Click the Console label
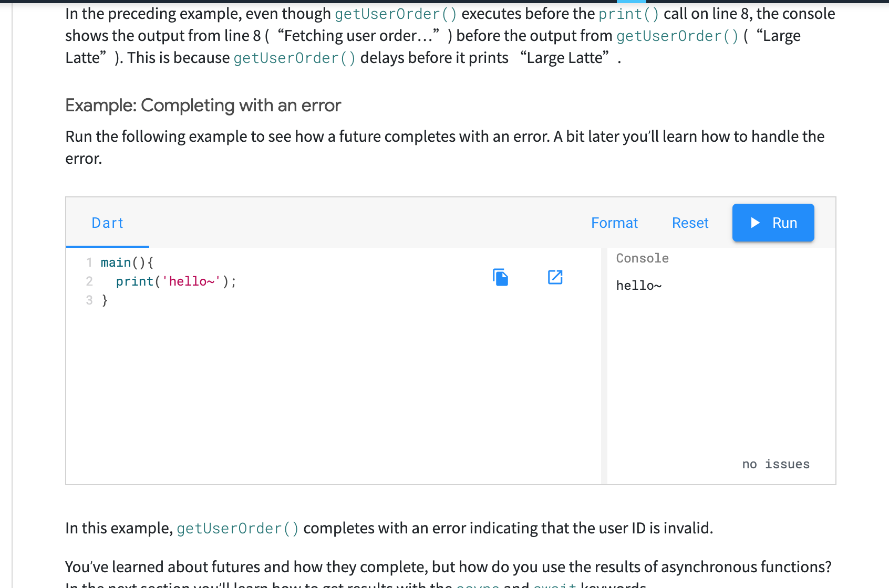889x588 pixels. [x=642, y=258]
